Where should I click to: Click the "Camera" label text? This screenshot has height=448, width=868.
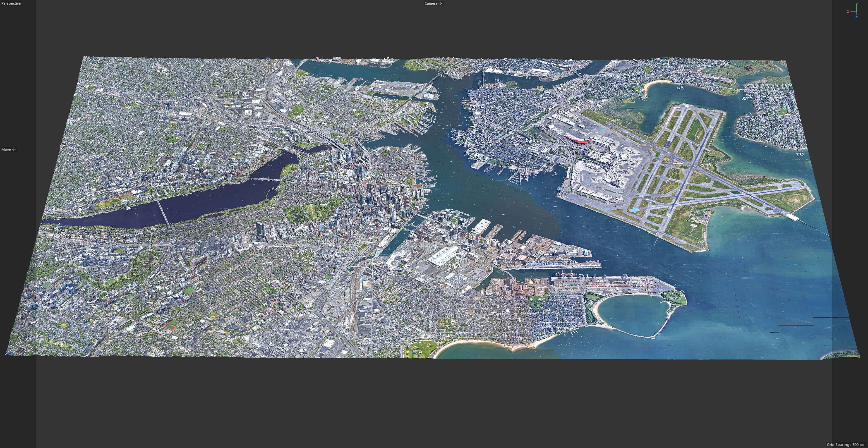coord(431,3)
